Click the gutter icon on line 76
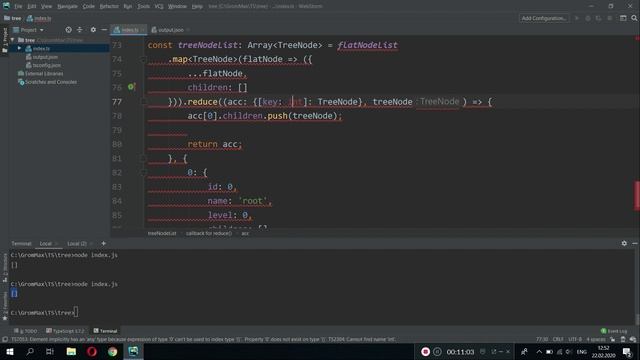This screenshot has height=360, width=640. (x=131, y=87)
